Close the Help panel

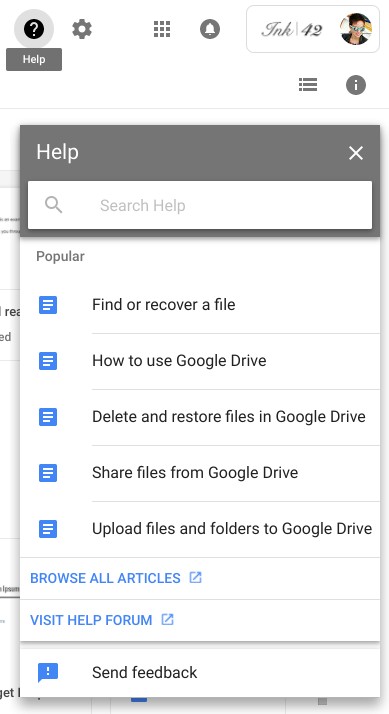[356, 153]
